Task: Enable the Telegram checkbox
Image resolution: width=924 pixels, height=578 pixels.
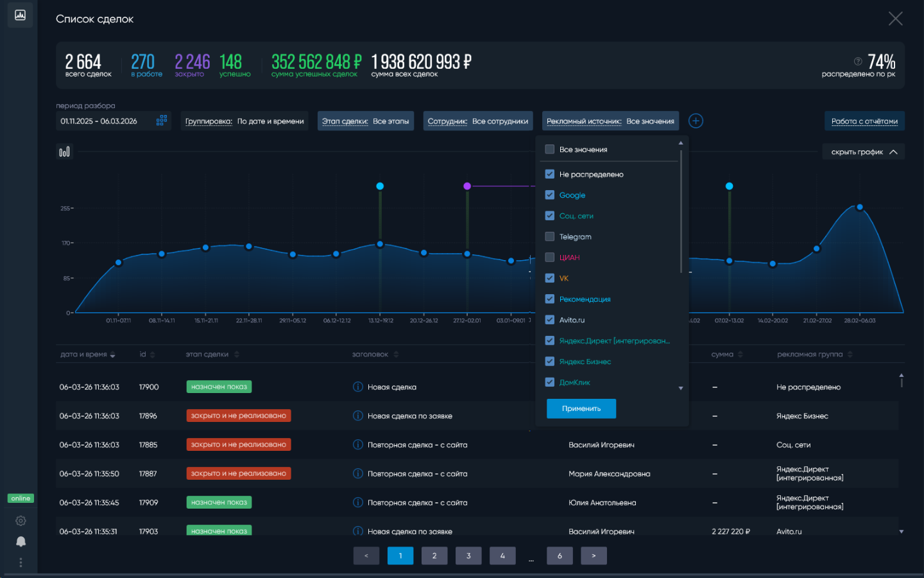Action: click(x=550, y=236)
